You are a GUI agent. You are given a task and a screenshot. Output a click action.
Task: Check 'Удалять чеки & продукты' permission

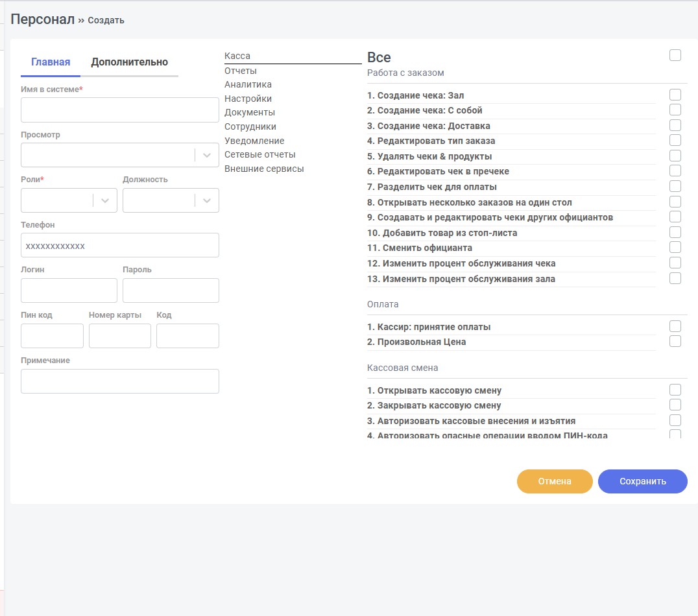click(675, 156)
